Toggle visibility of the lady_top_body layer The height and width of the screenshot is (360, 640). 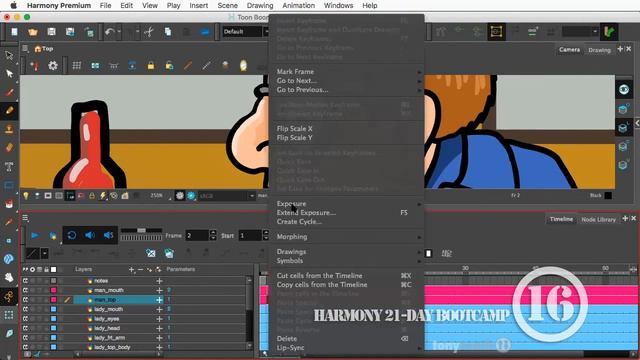coord(25,347)
